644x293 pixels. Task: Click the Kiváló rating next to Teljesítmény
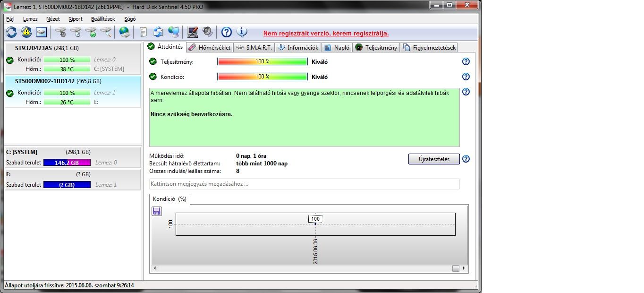tap(320, 61)
